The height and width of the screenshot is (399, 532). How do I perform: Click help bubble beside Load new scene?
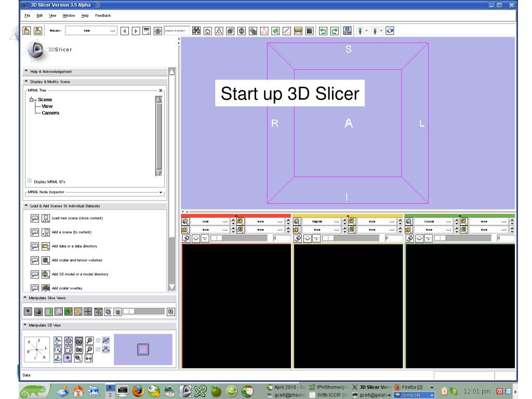click(x=35, y=218)
